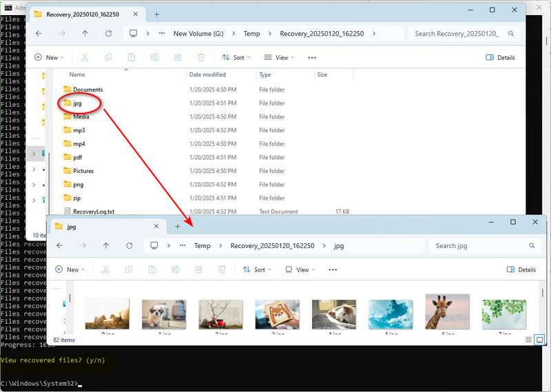Viewport: 551px width, 392px height.
Task: Refresh the jpg folder window
Action: (129, 245)
